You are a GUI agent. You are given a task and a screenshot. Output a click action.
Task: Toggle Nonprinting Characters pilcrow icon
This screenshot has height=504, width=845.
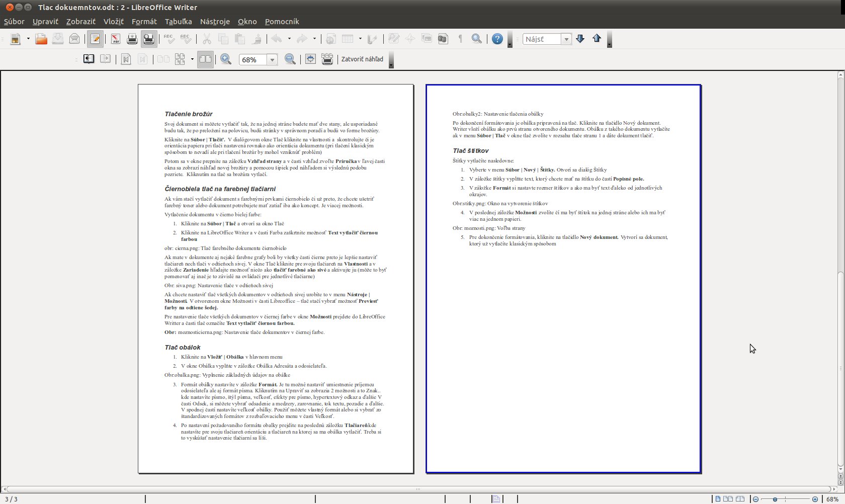(x=460, y=39)
